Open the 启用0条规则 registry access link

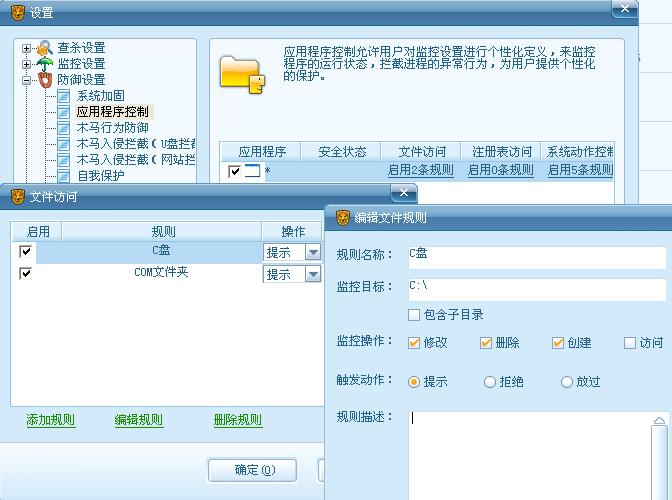[501, 170]
